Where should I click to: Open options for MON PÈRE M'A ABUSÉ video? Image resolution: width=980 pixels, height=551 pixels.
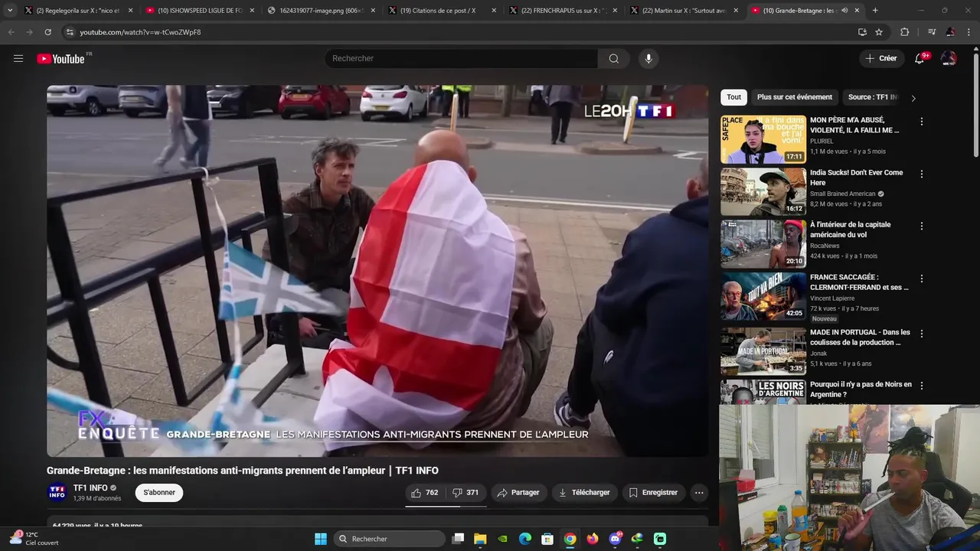(x=921, y=122)
